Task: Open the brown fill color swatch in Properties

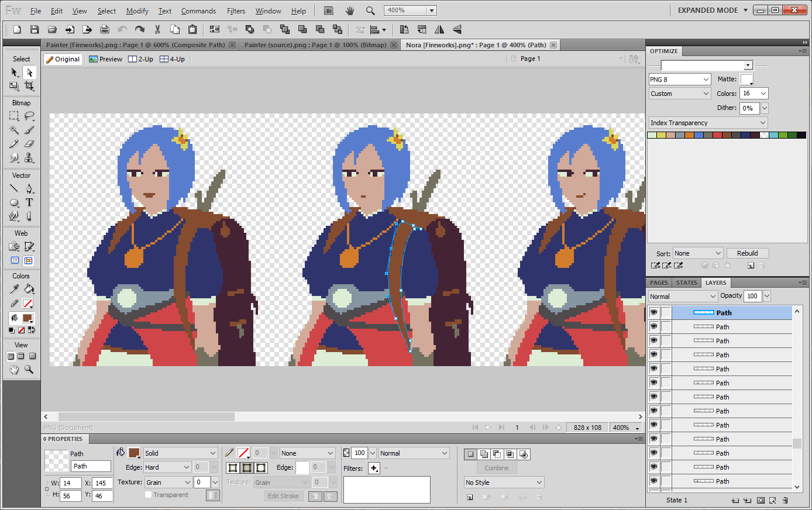Action: coord(134,453)
